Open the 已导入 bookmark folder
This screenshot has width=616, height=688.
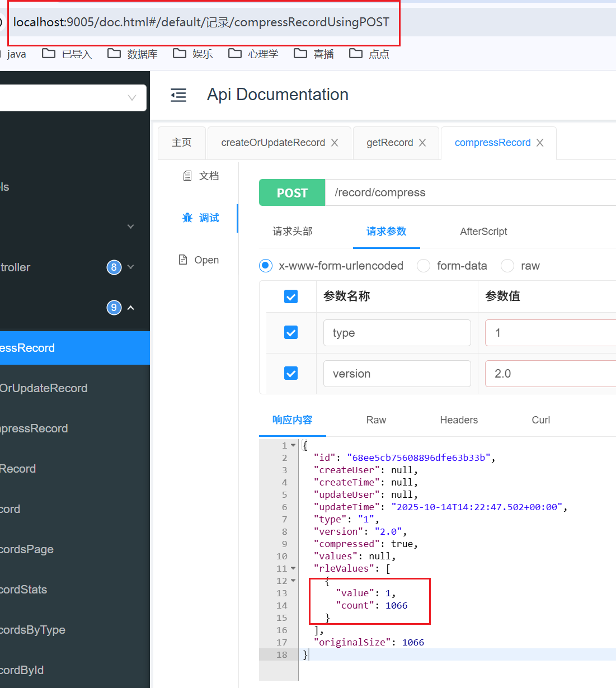pyautogui.click(x=67, y=54)
